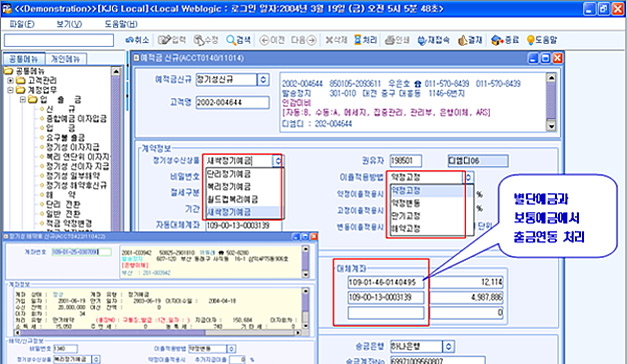Click the 고객명 input field
The width and height of the screenshot is (627, 364).
tap(232, 102)
